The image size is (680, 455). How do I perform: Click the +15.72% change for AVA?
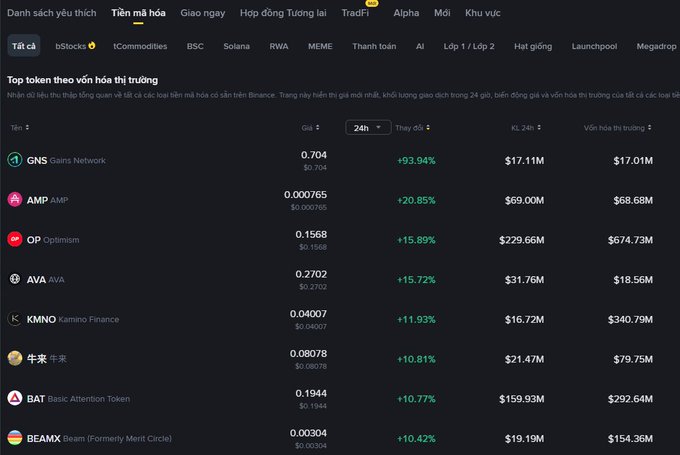[416, 280]
